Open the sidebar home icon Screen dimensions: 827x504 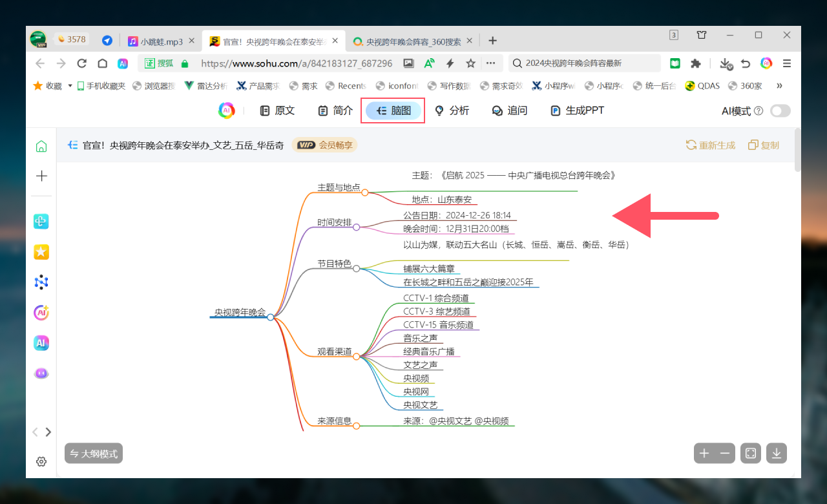tap(41, 146)
